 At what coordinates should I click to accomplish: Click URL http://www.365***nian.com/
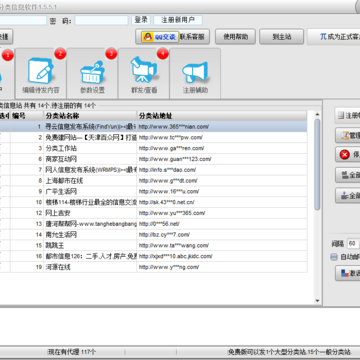[x=174, y=127]
